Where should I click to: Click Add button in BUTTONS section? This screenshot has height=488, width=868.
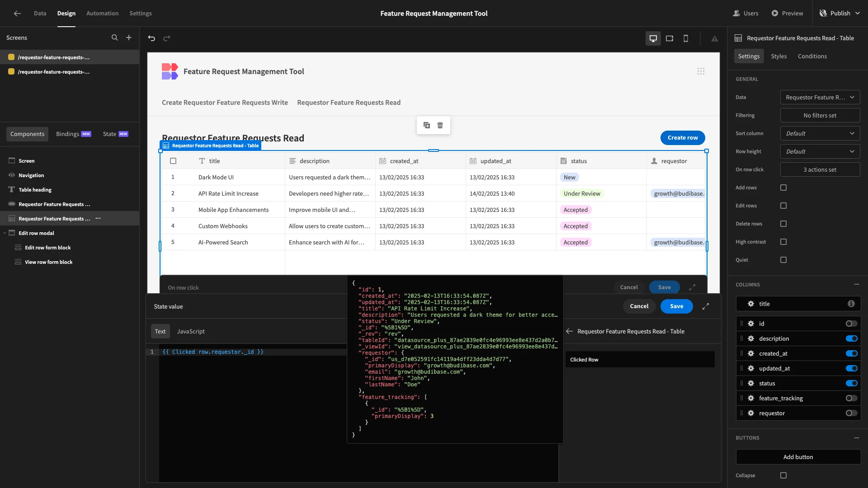tap(798, 457)
